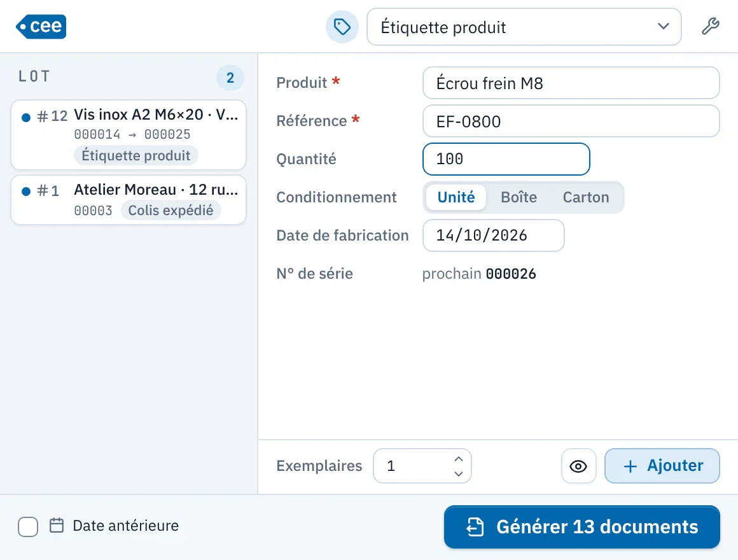Select lot item #1 Atelier Moreau
The width and height of the screenshot is (738, 560).
(129, 200)
